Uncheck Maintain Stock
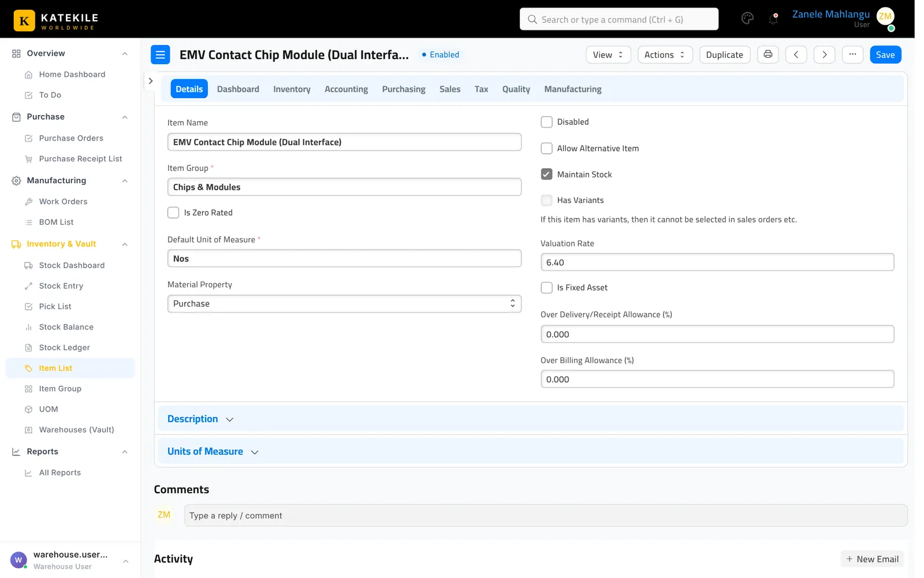Screen dimensions: 924x578 [546, 174]
